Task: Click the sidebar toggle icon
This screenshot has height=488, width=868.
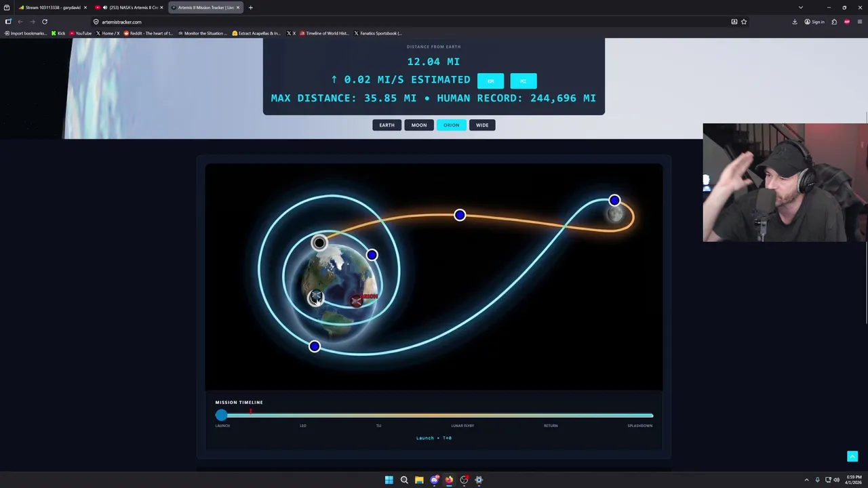Action: tap(8, 22)
